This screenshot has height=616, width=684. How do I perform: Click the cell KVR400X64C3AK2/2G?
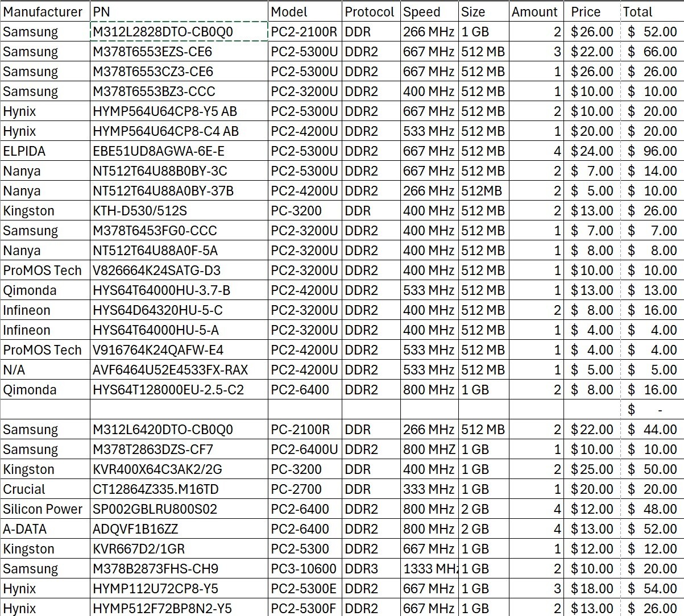pyautogui.click(x=179, y=469)
